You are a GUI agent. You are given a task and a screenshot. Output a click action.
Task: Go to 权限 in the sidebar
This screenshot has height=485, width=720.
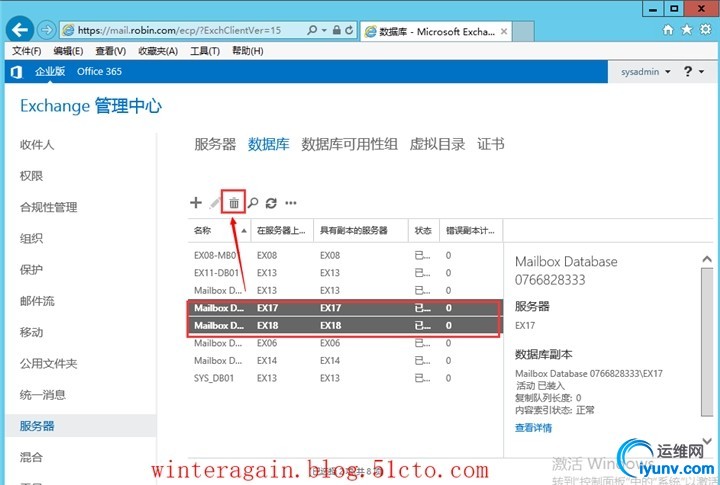31,176
